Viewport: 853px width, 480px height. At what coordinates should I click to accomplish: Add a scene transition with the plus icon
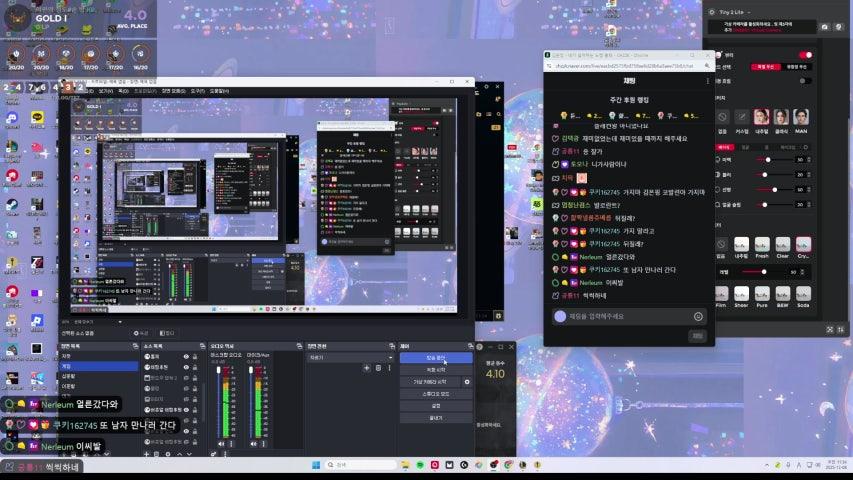click(x=367, y=368)
